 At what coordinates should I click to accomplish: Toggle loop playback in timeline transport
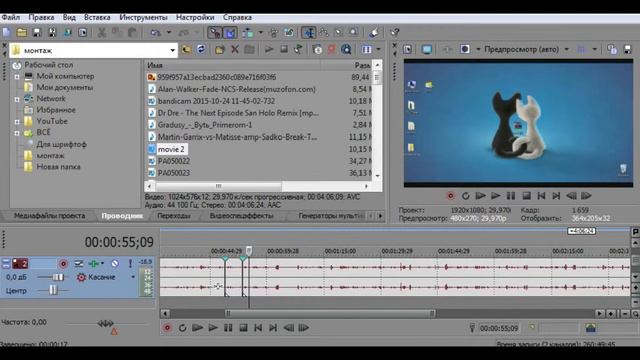[182, 328]
